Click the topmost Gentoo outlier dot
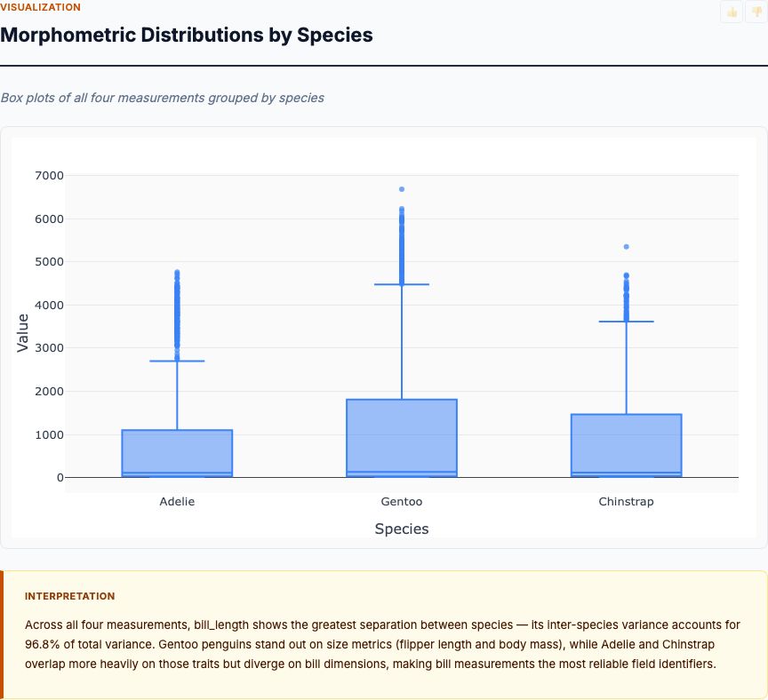The image size is (768, 700). click(402, 187)
